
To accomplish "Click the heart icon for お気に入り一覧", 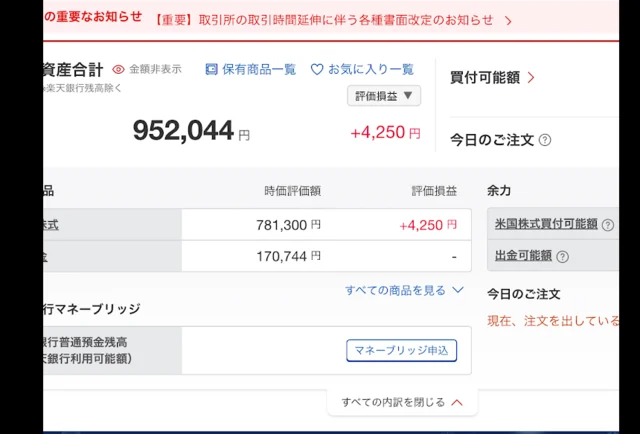I will [317, 69].
